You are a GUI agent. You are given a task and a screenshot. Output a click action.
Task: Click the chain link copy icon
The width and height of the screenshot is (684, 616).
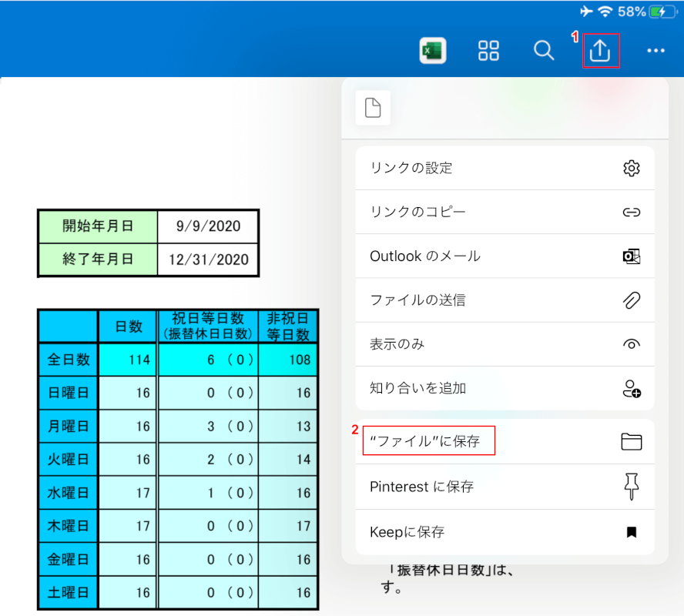[631, 213]
